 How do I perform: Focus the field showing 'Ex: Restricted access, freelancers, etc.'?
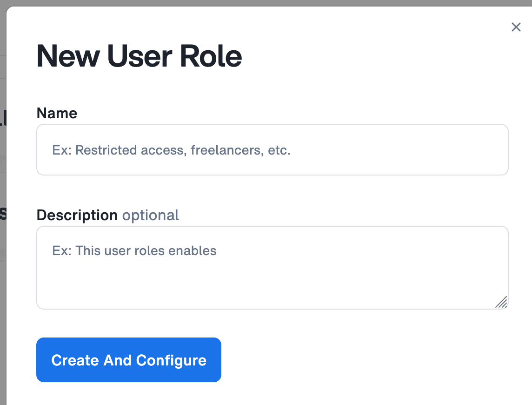point(272,149)
